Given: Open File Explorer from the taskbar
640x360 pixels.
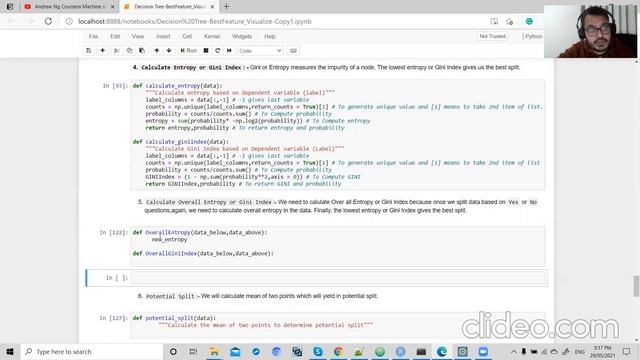Looking at the screenshot, I should click(x=214, y=351).
